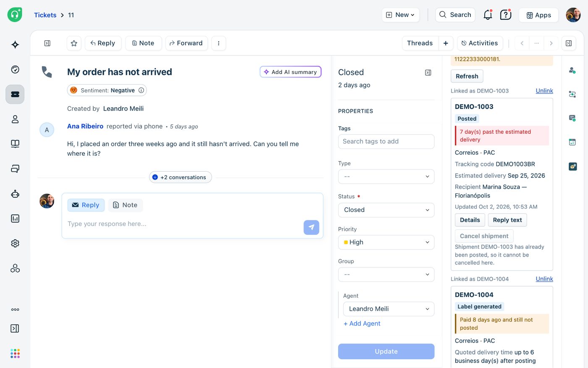Click the plus button next to Threads
This screenshot has height=368, width=588.
click(x=446, y=43)
